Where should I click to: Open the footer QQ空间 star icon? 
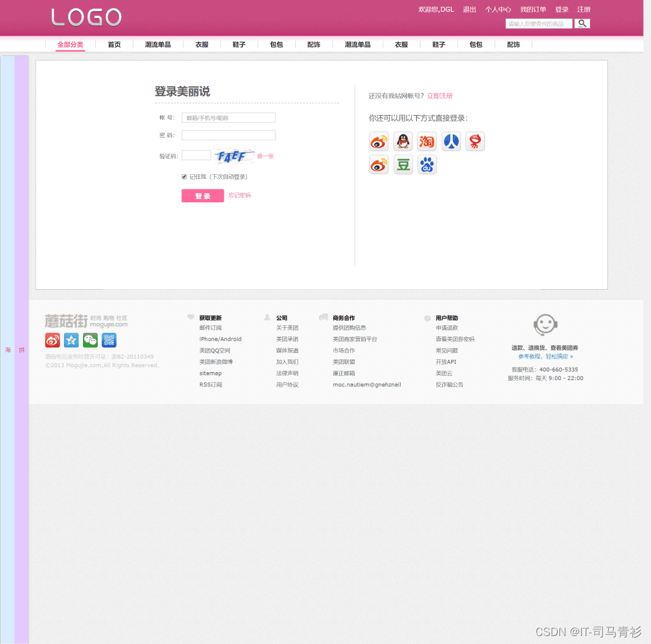71,340
